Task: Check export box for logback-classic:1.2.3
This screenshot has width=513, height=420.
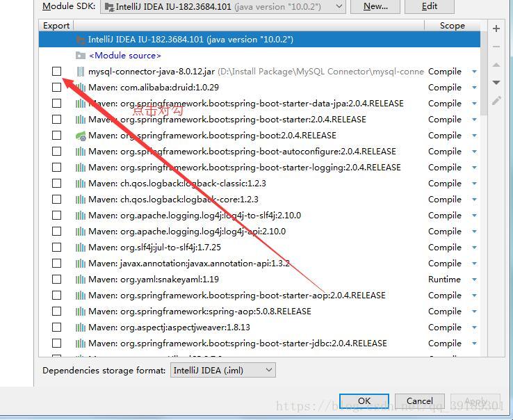Action: [x=56, y=184]
